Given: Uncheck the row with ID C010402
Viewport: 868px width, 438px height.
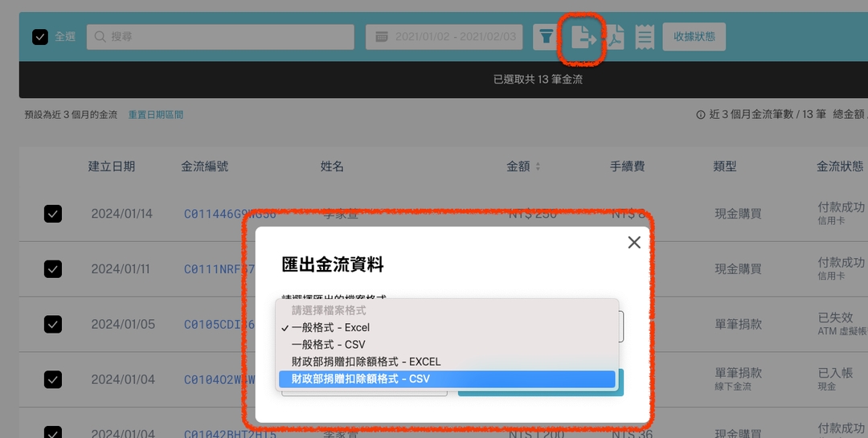Looking at the screenshot, I should pos(52,379).
